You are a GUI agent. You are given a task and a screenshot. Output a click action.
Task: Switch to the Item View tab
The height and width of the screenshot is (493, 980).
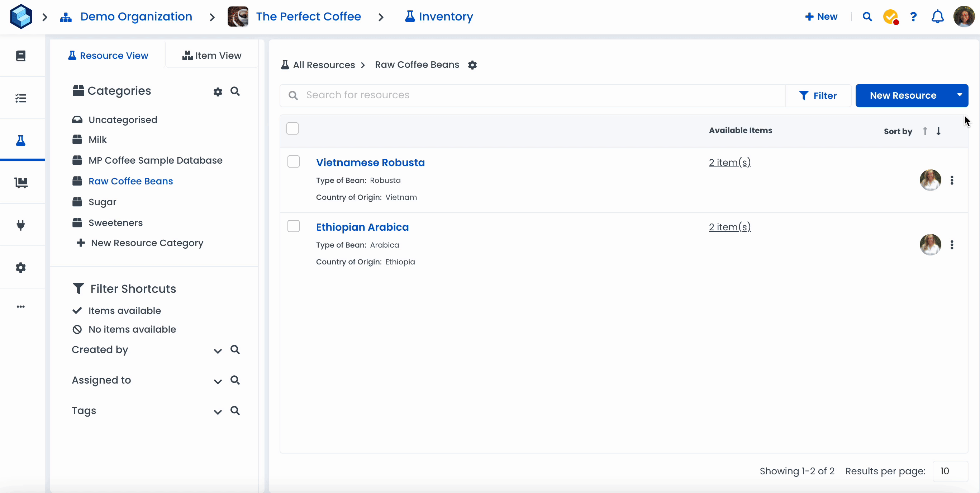point(212,56)
